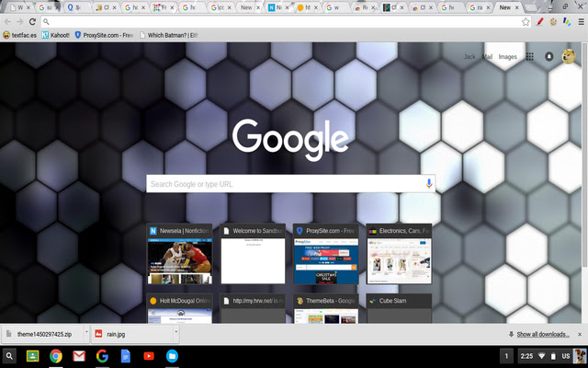Open the Files app in shelf
Viewport: 588px width, 368px height.
pyautogui.click(x=172, y=356)
